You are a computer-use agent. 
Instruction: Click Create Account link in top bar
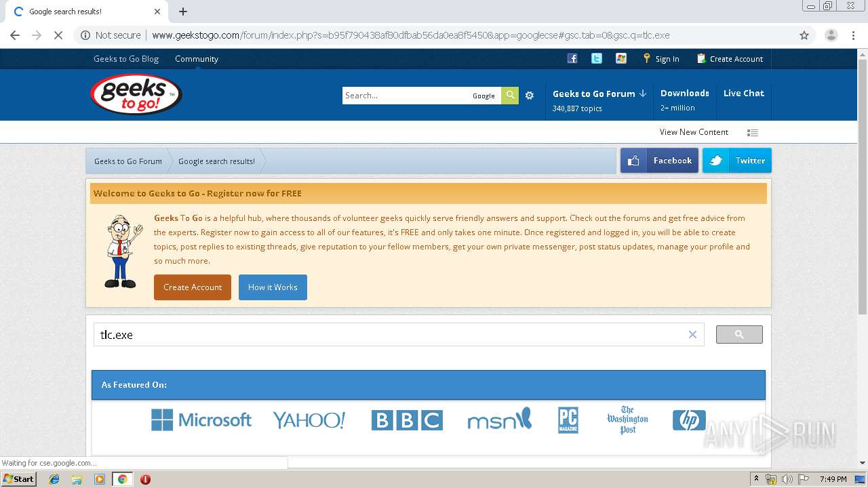pyautogui.click(x=730, y=59)
